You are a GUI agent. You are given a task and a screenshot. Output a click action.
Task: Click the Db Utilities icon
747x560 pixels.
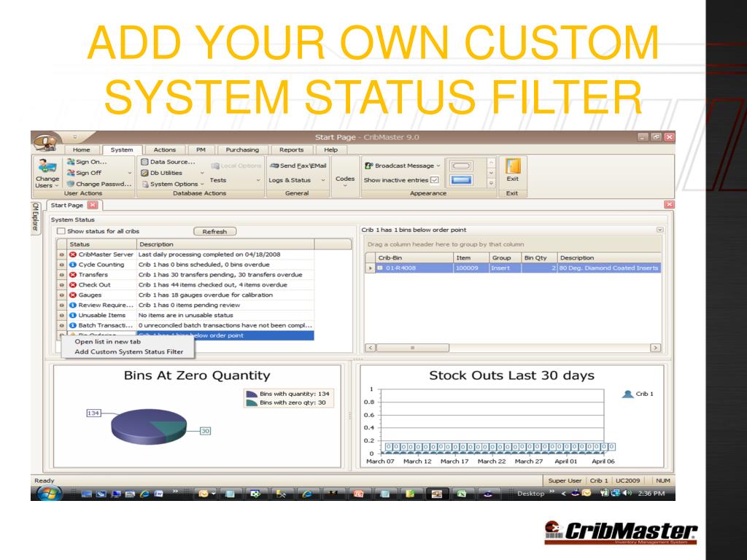tap(145, 173)
